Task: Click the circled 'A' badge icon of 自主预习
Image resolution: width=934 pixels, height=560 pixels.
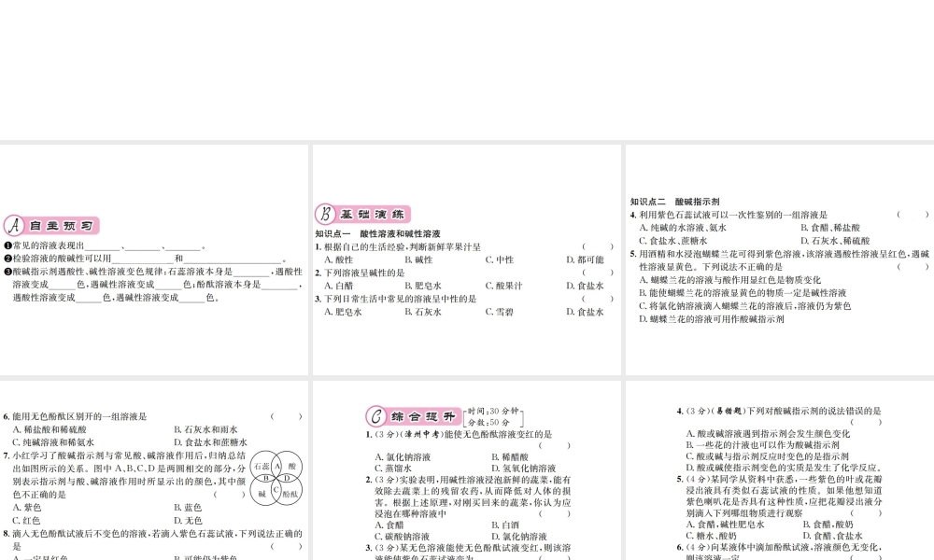Action: [14, 226]
